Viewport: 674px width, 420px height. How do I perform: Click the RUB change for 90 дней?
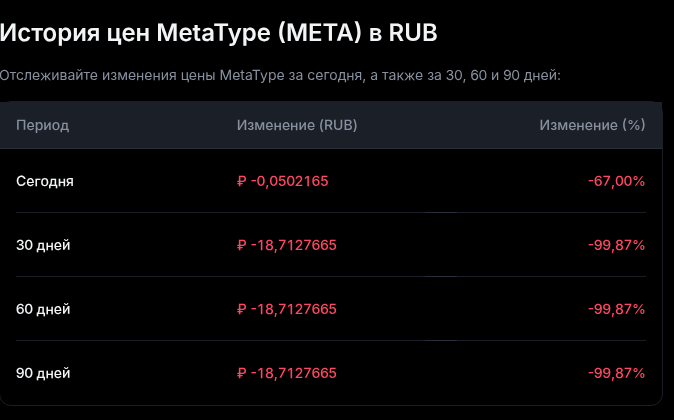tap(287, 373)
